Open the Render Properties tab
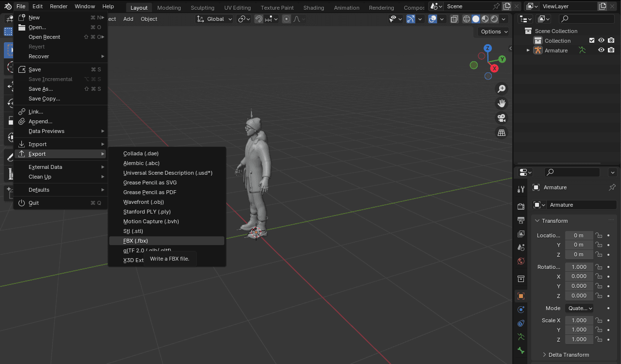The image size is (621, 364). tap(520, 206)
